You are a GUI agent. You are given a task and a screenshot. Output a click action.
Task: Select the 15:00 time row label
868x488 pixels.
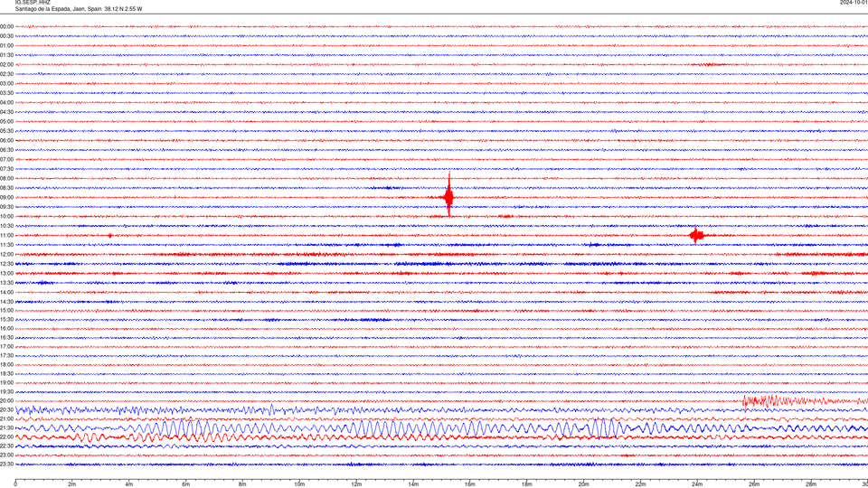[6, 310]
